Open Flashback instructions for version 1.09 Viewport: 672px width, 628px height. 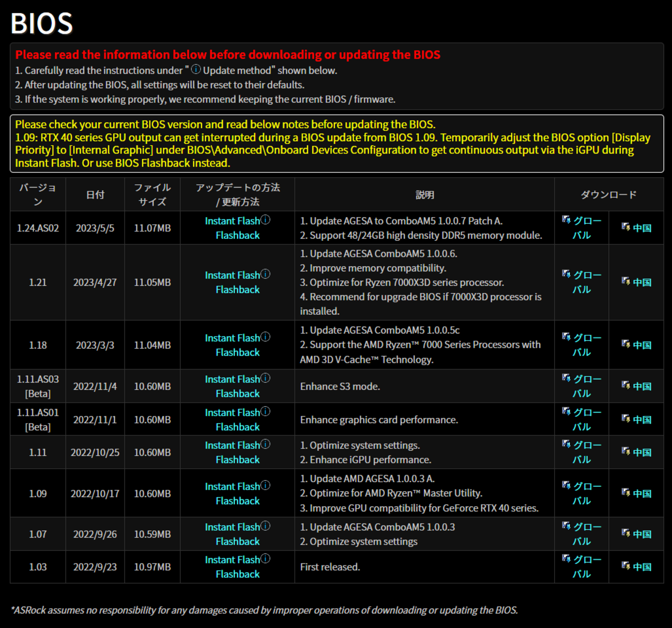tap(238, 501)
